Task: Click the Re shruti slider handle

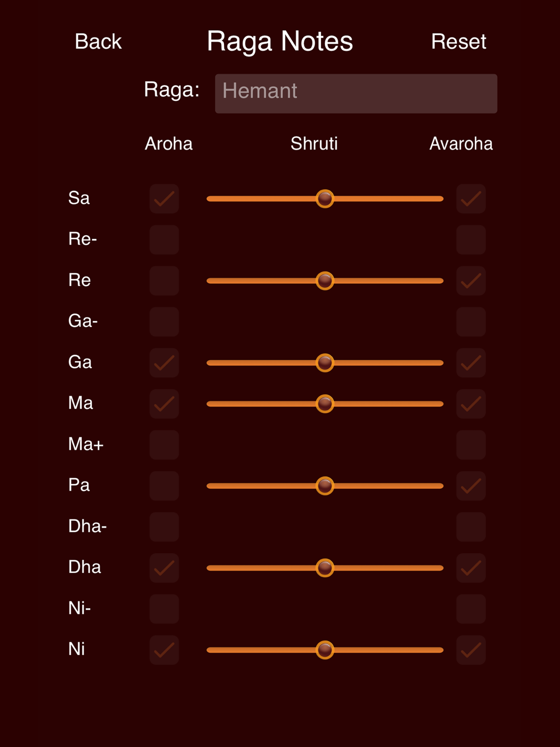Action: coord(325,281)
